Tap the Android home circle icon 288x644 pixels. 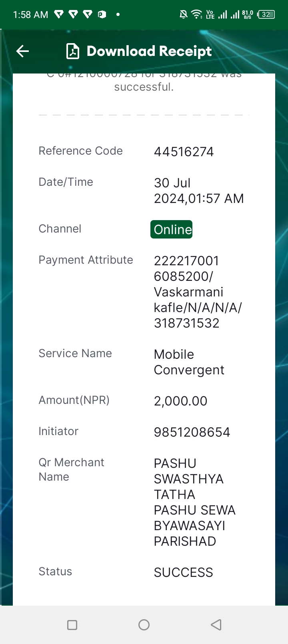[144, 625]
